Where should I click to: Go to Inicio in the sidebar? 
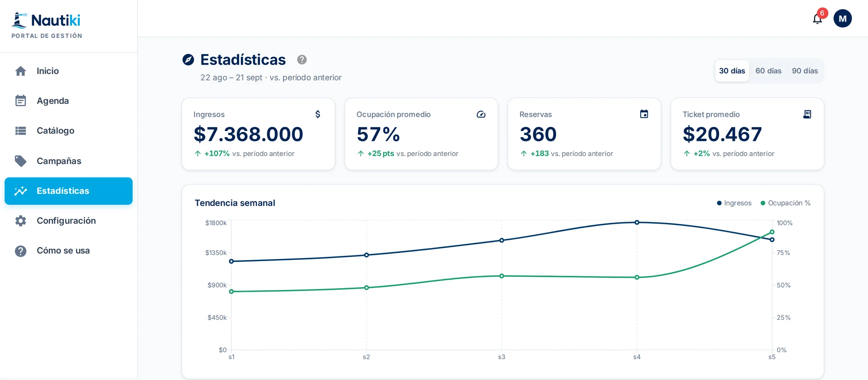coord(69,71)
